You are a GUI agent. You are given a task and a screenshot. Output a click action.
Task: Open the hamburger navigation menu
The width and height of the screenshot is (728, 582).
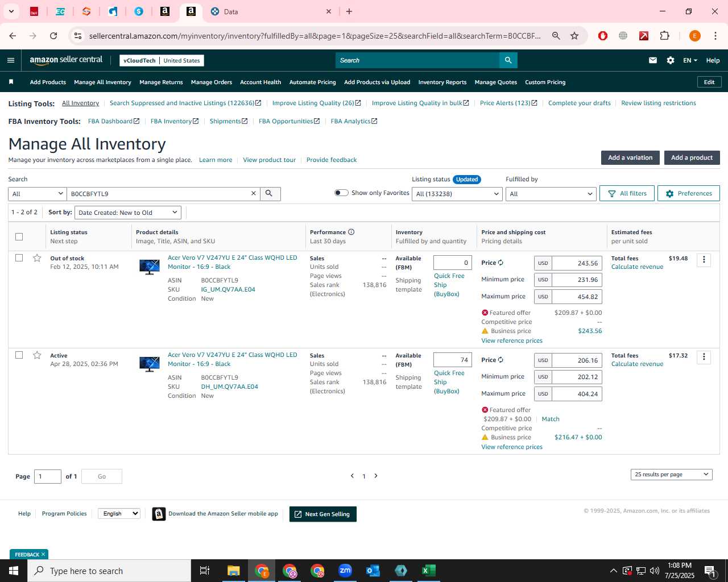pos(11,60)
